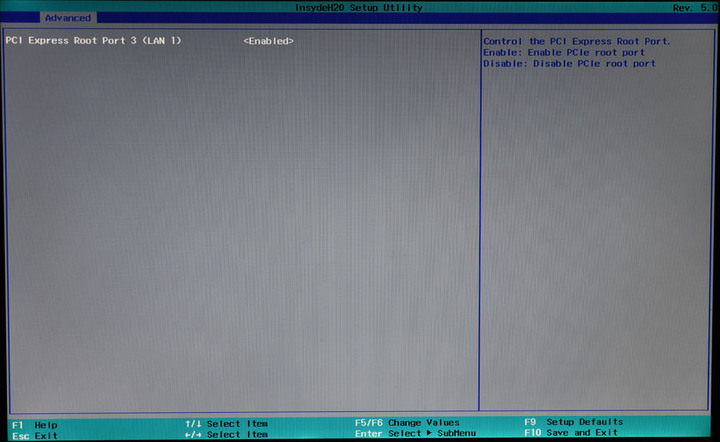The height and width of the screenshot is (442, 720).
Task: Click the Esc Exit hint
Action: pyautogui.click(x=34, y=436)
